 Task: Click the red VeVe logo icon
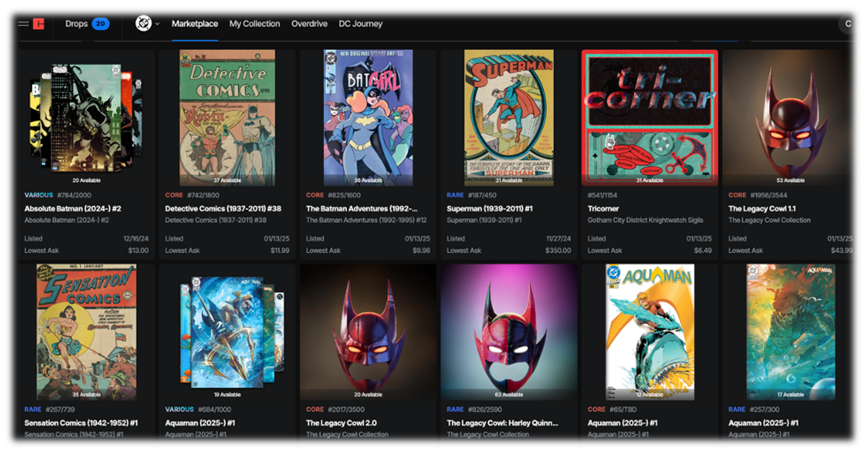(39, 24)
